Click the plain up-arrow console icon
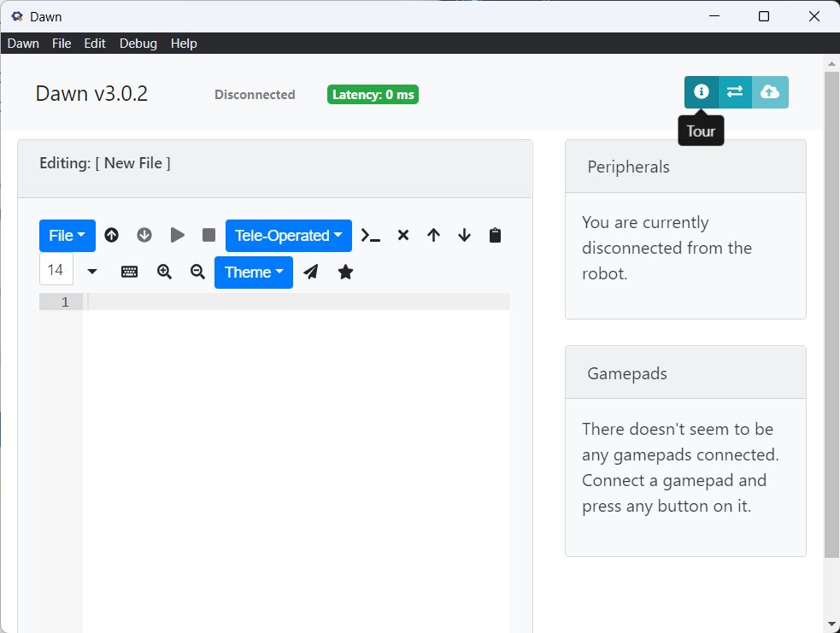This screenshot has height=633, width=840. (434, 235)
